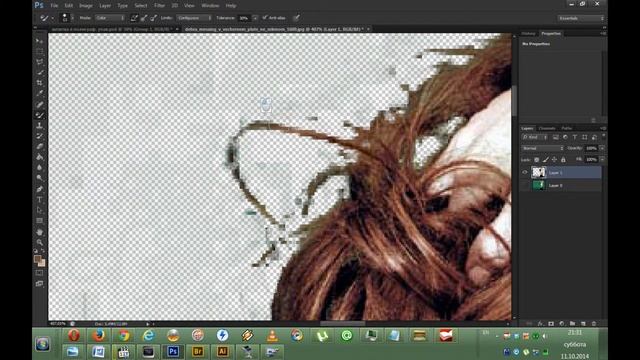Open the Fill slider arrow

coord(602,160)
